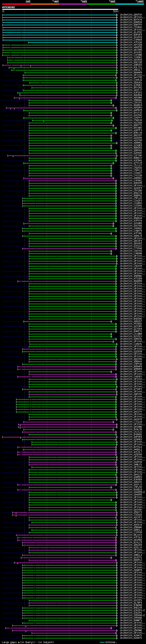This screenshot has width=146, height=644.
Task: Click the UniRef100_Q86ZK8 label
Action: click(131, 545)
